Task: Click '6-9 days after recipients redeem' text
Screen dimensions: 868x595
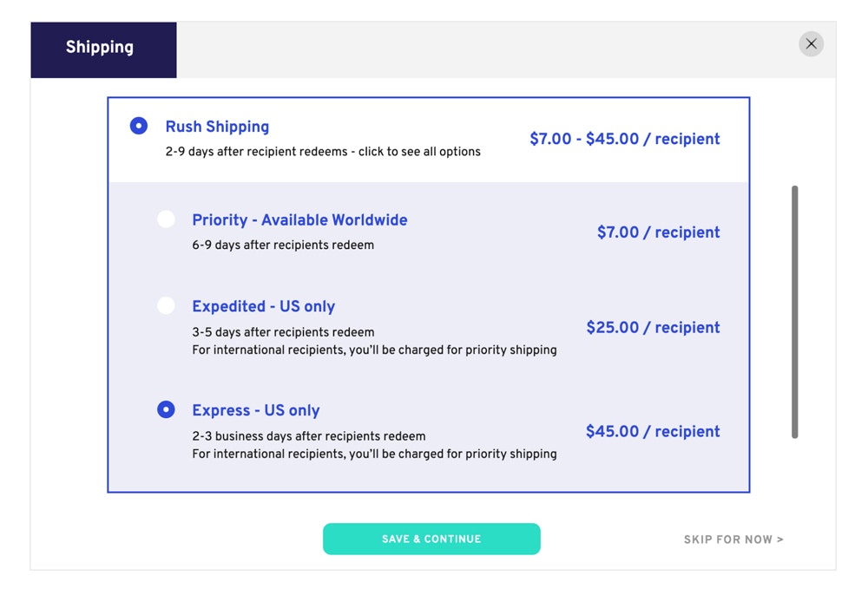Action: click(283, 245)
